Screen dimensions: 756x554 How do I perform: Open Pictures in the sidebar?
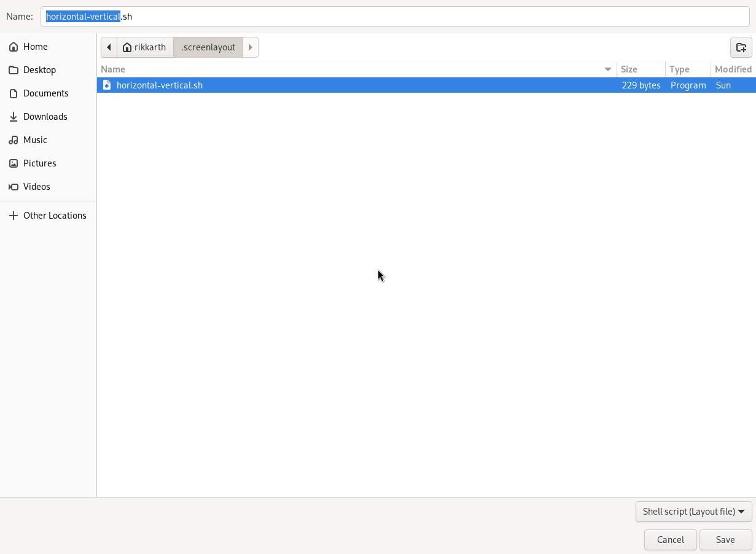click(x=48, y=163)
